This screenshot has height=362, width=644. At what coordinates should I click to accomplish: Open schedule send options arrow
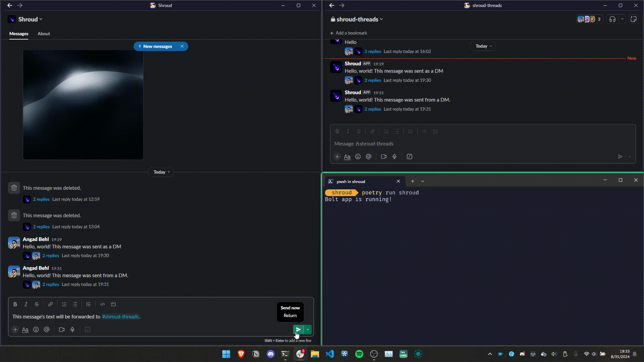308,329
